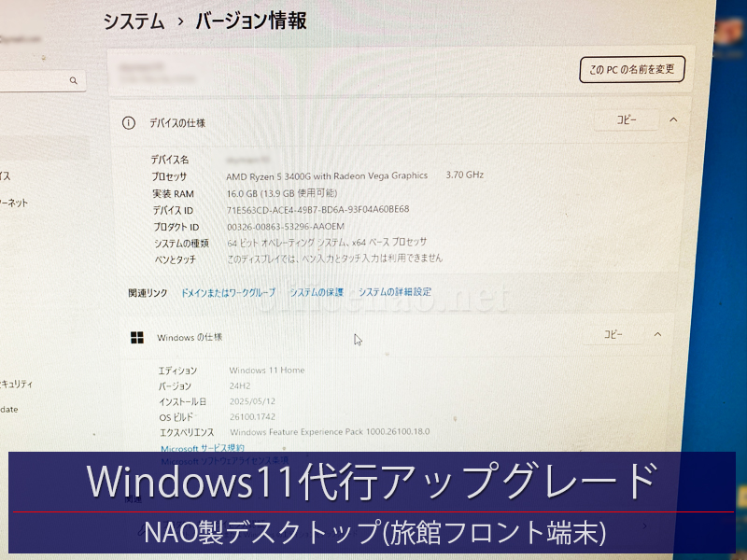Click バージョン情報 breadcrumb title
Image resolution: width=747 pixels, height=560 pixels.
pyautogui.click(x=251, y=21)
